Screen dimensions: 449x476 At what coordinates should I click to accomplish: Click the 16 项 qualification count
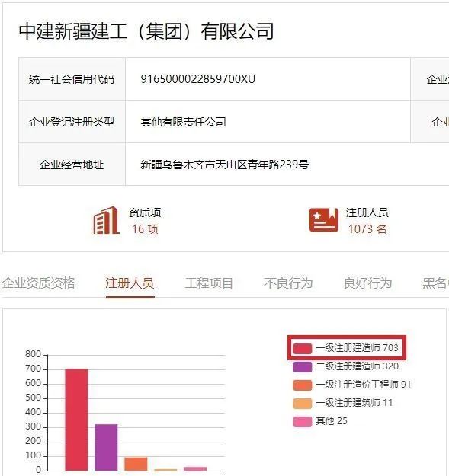pyautogui.click(x=145, y=229)
